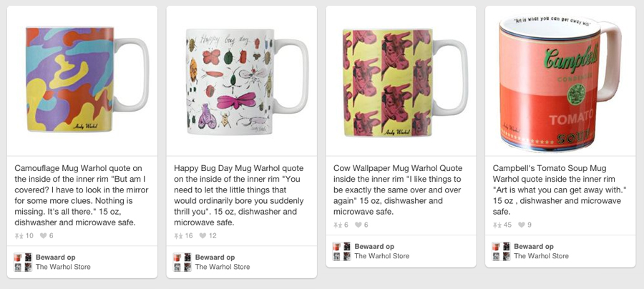Click heart icon on Cow Wallpaper Mug pin

click(358, 225)
